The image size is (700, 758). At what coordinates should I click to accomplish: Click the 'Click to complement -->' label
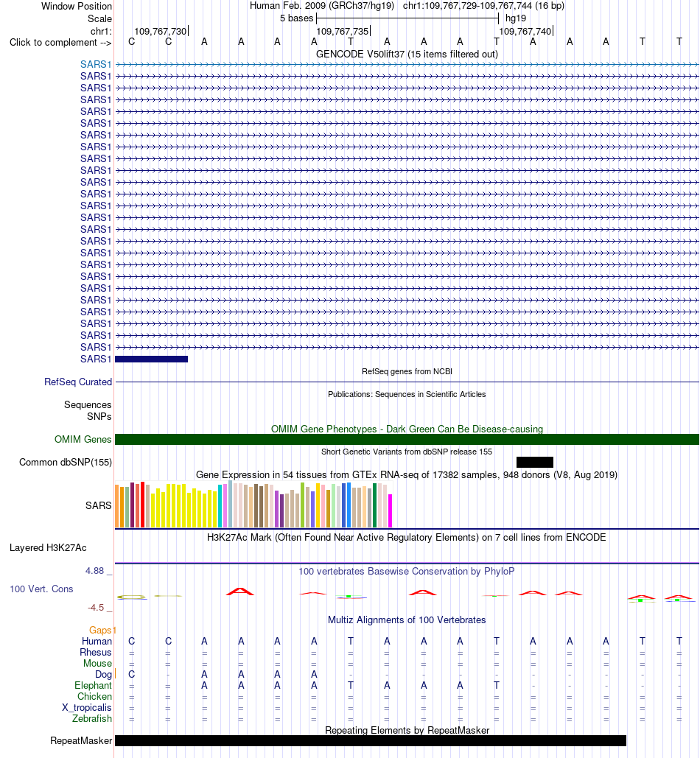[60, 43]
